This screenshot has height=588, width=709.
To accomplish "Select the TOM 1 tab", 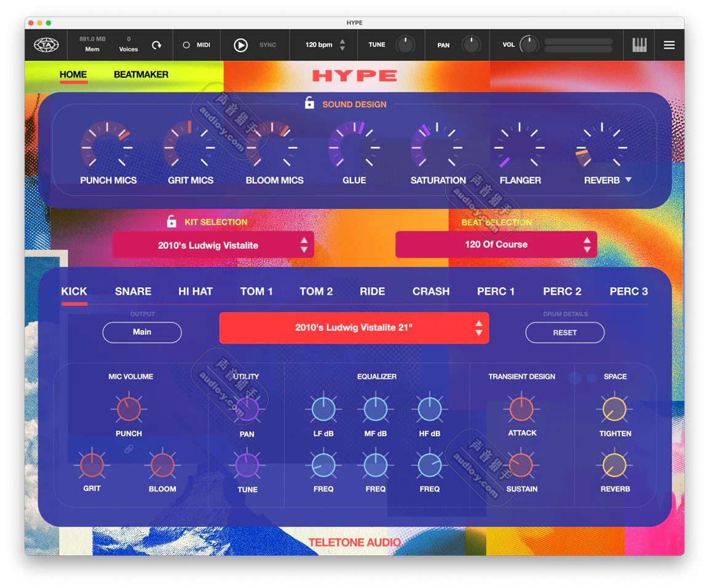I will (x=256, y=292).
